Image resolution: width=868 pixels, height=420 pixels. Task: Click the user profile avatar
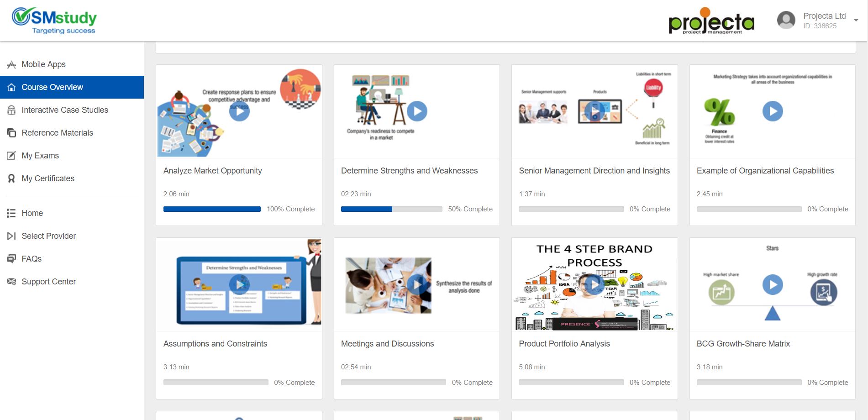pyautogui.click(x=786, y=20)
